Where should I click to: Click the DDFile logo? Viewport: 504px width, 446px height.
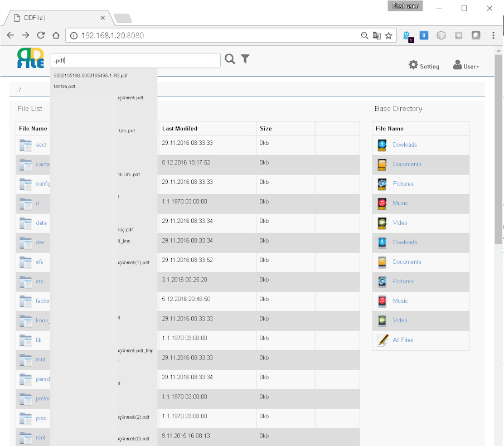point(31,58)
